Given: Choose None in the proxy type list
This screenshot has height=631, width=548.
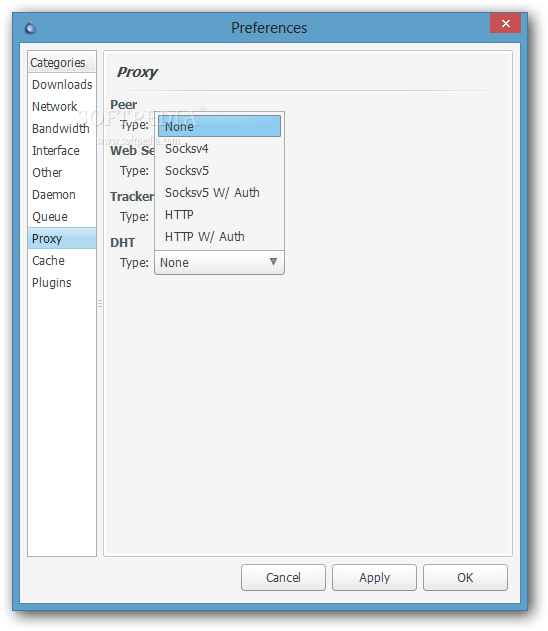Looking at the screenshot, I should click(219, 126).
